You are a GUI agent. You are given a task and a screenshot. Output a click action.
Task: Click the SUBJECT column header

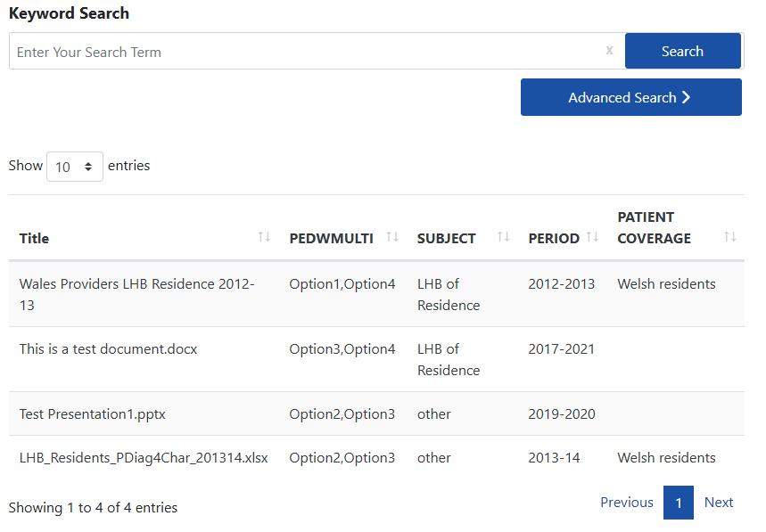pyautogui.click(x=446, y=238)
